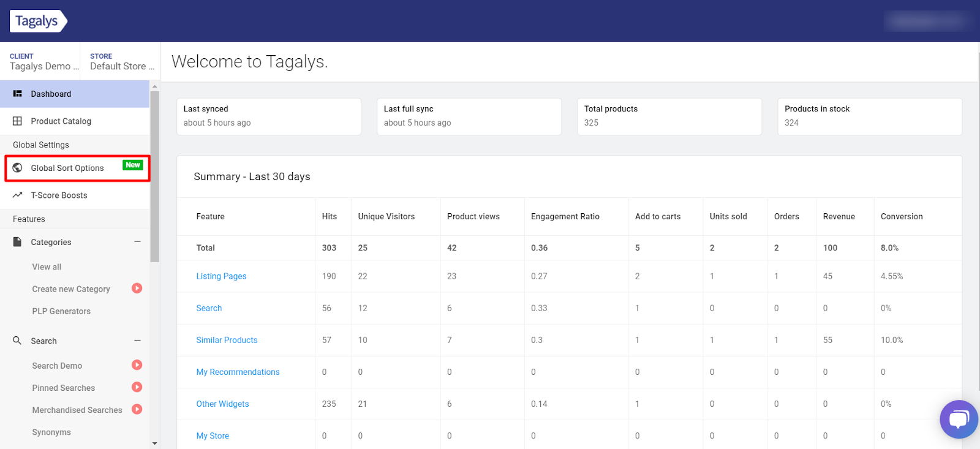The image size is (980, 449).
Task: Click the Summary - Last 30 days heading
Action: (x=252, y=176)
